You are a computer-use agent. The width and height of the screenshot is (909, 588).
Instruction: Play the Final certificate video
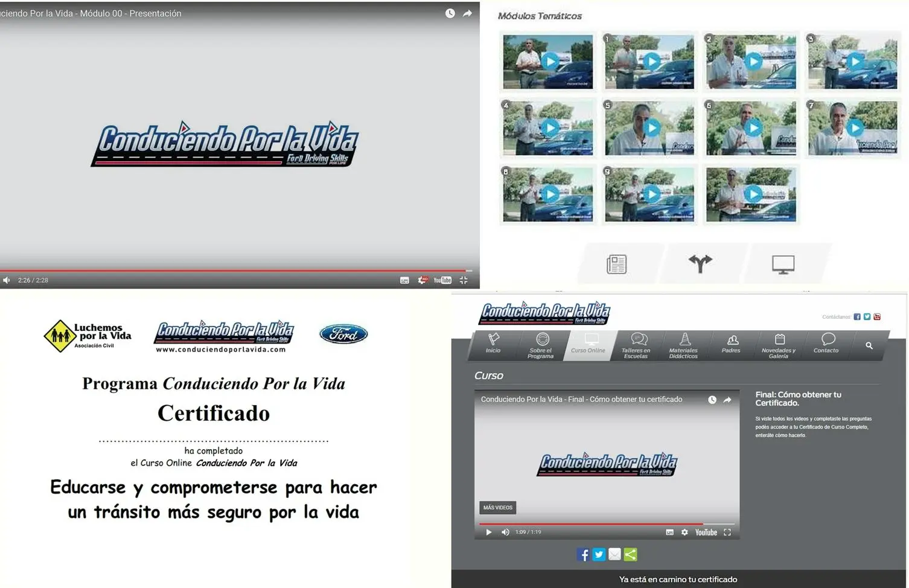click(488, 532)
